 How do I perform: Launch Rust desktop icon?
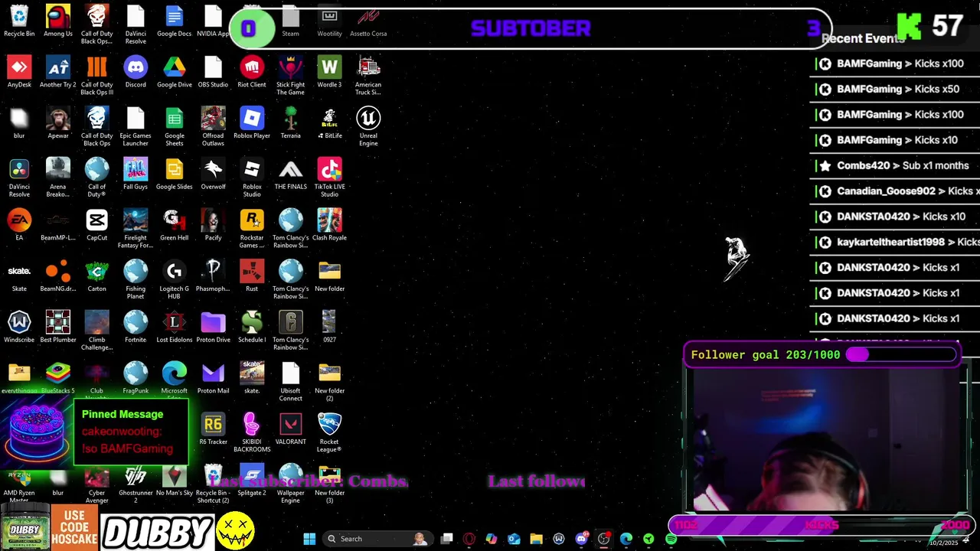point(252,276)
